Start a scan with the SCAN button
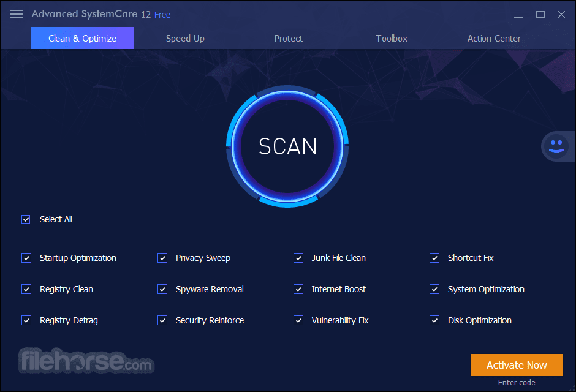 coord(287,147)
